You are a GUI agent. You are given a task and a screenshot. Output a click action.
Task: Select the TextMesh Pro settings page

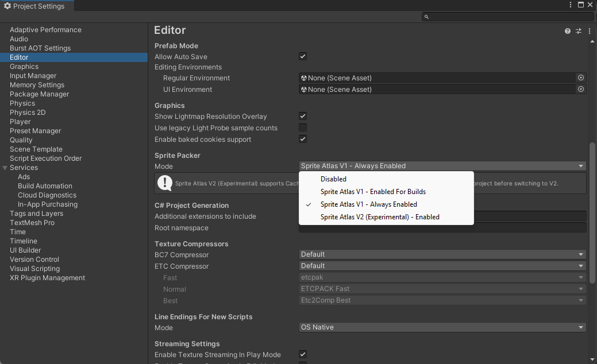(x=32, y=222)
